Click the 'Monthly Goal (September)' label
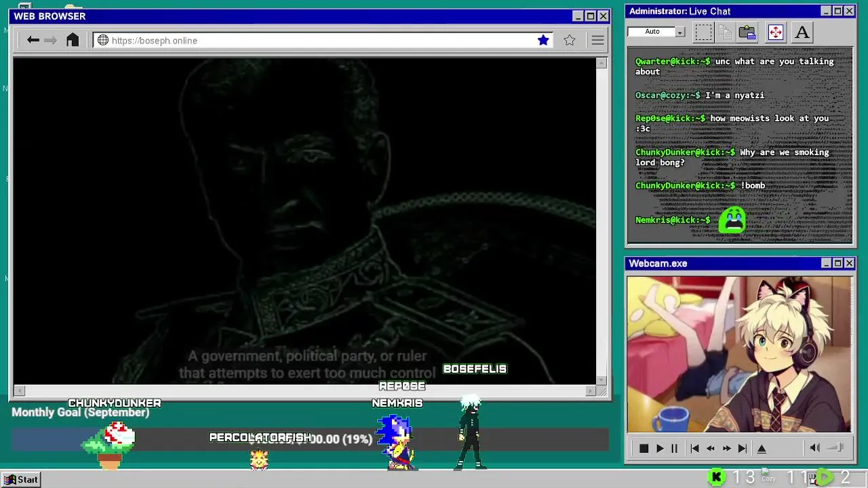The image size is (868, 488). click(80, 412)
